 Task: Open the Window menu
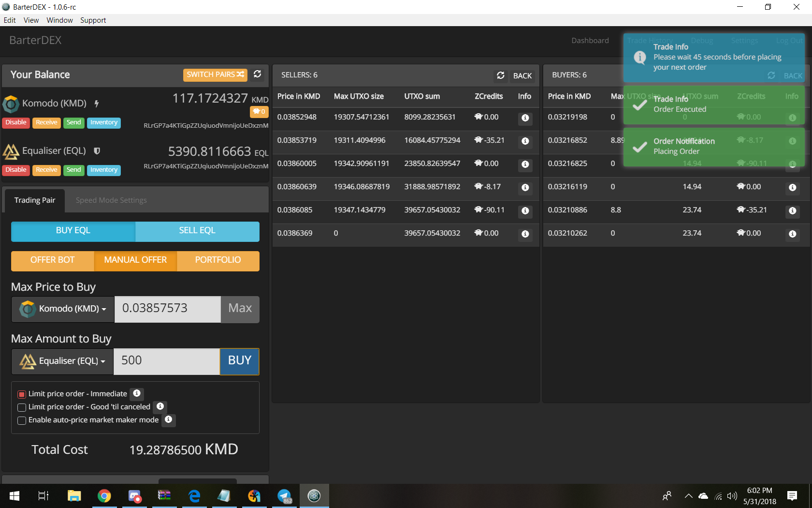tap(59, 20)
